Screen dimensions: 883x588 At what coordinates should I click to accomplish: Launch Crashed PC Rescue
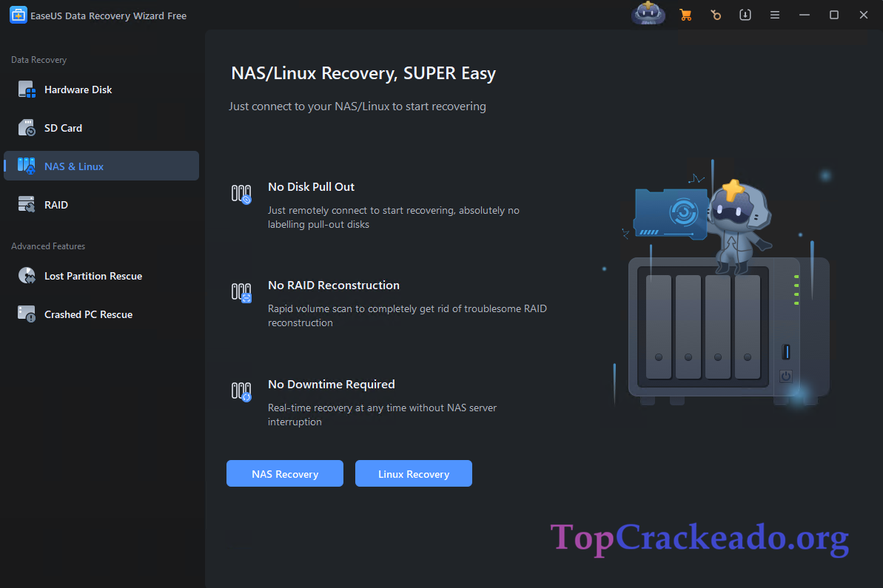pyautogui.click(x=88, y=314)
